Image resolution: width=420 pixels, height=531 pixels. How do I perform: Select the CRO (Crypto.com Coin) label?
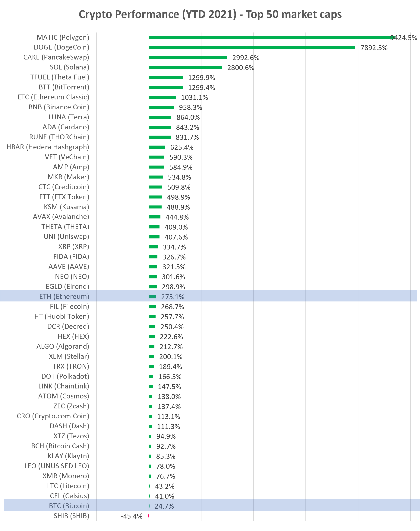[x=53, y=416]
